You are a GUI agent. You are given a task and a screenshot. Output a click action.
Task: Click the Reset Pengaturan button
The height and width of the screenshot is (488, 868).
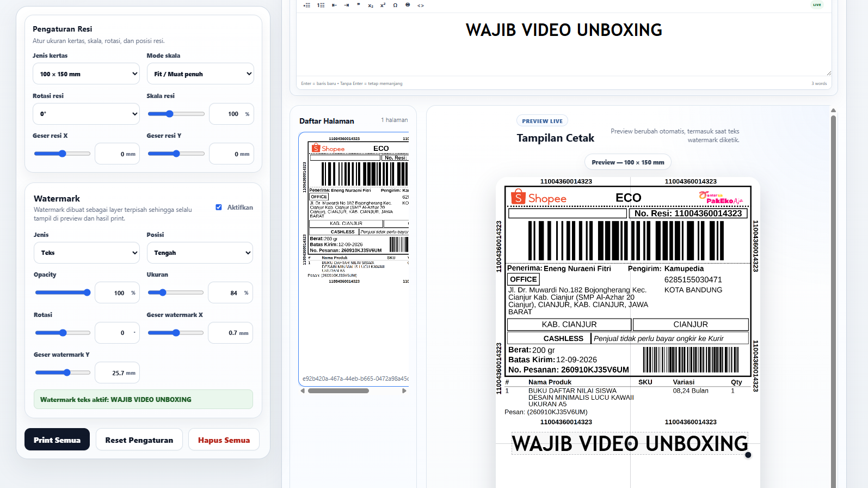pos(139,440)
